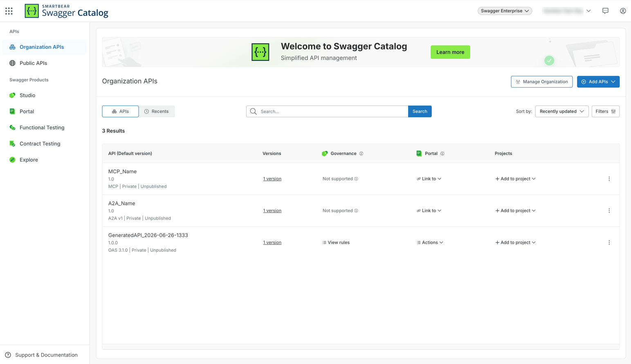Click the Projects column header

503,154
